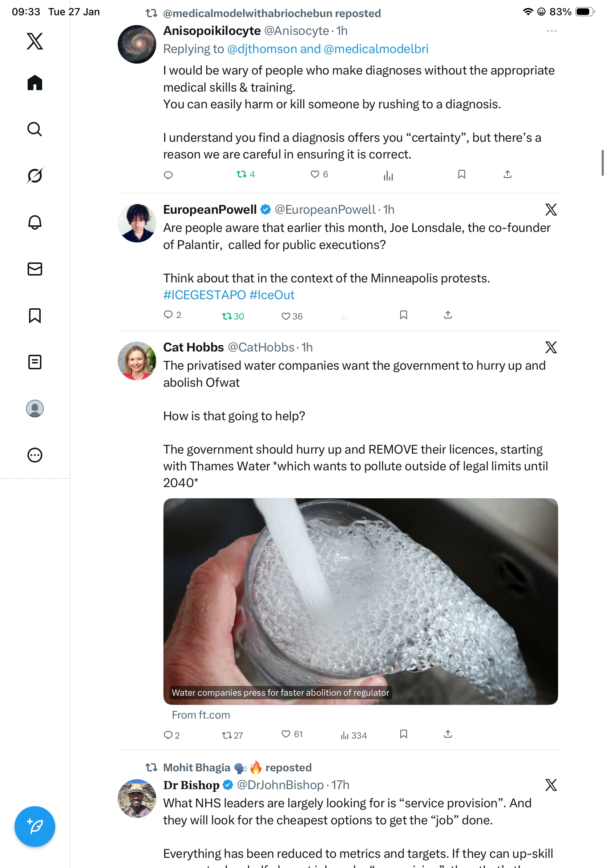
Task: Open the Search sidebar icon
Action: tap(35, 129)
